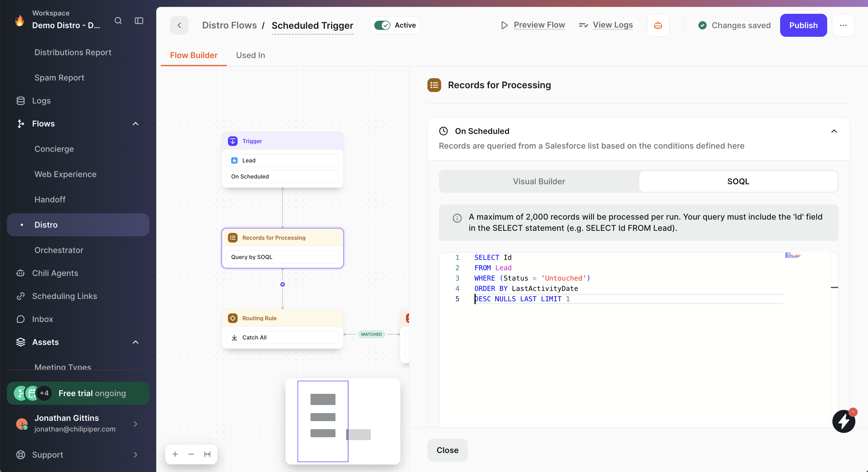
Task: Open the lightning bolt help widget
Action: click(x=844, y=421)
